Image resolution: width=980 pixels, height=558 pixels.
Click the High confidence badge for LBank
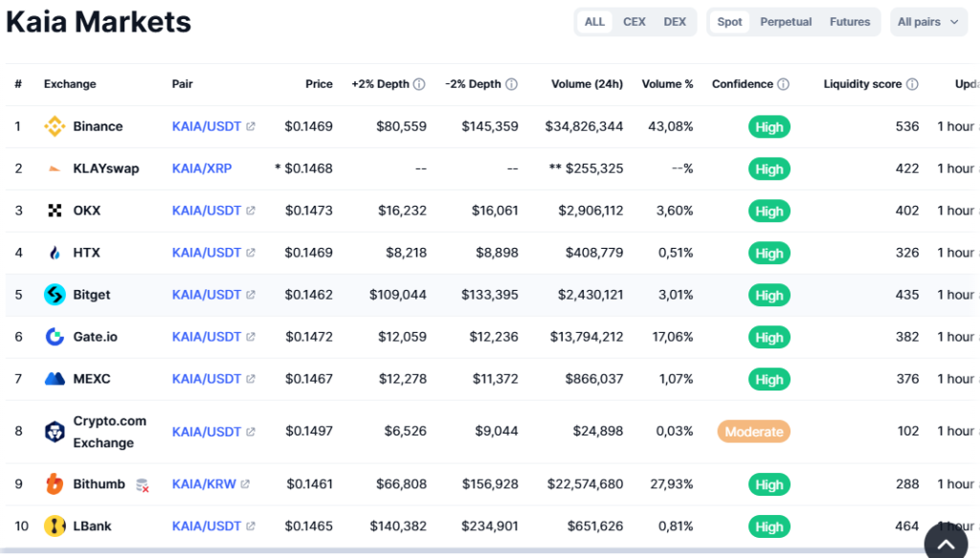(769, 526)
